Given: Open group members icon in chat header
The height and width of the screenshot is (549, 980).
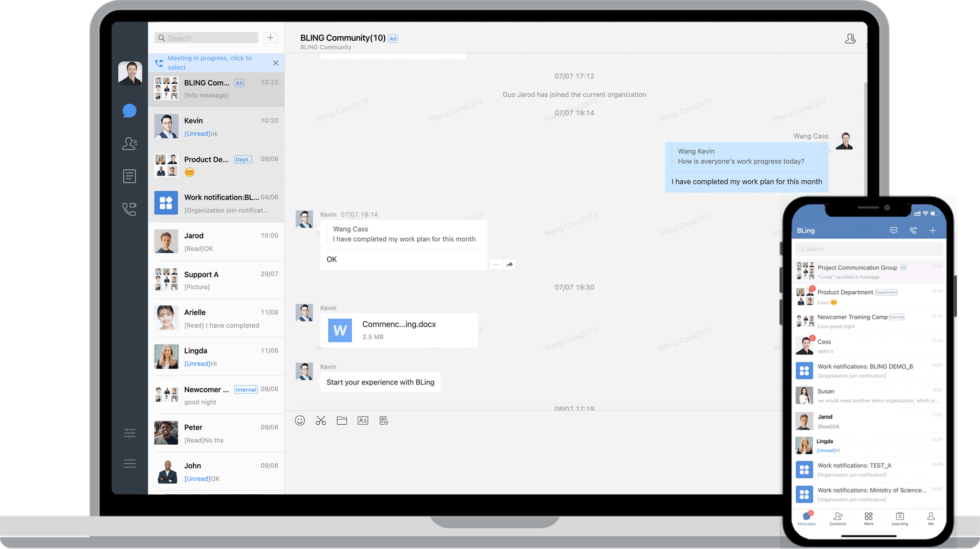Looking at the screenshot, I should pyautogui.click(x=850, y=39).
